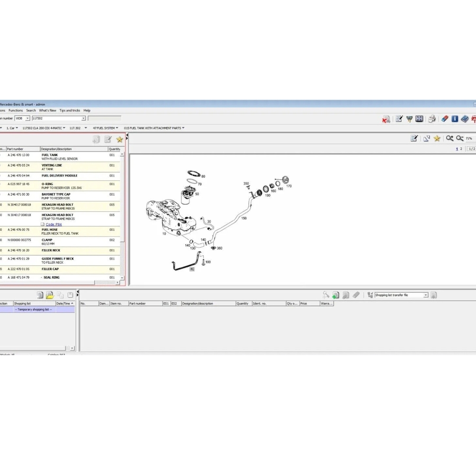This screenshot has height=476, width=476.
Task: Click the shopping cart icon in main toolbar
Action: (409, 119)
